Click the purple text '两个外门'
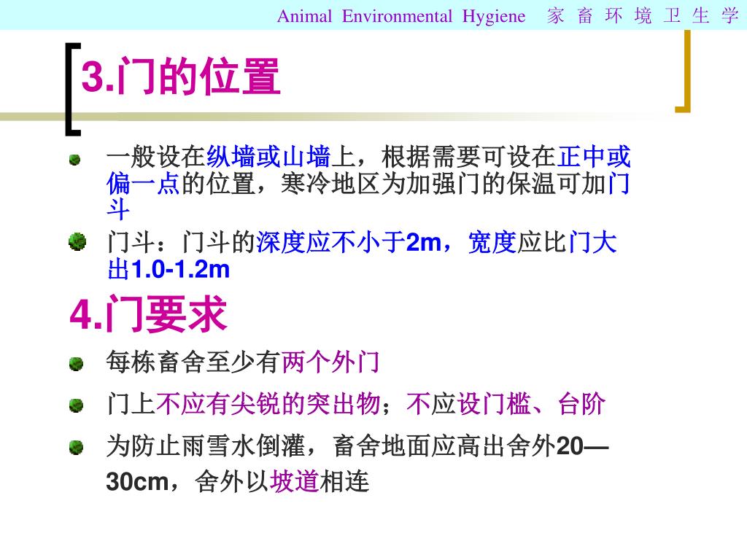Viewport: 747px width, 560px height. (x=330, y=362)
